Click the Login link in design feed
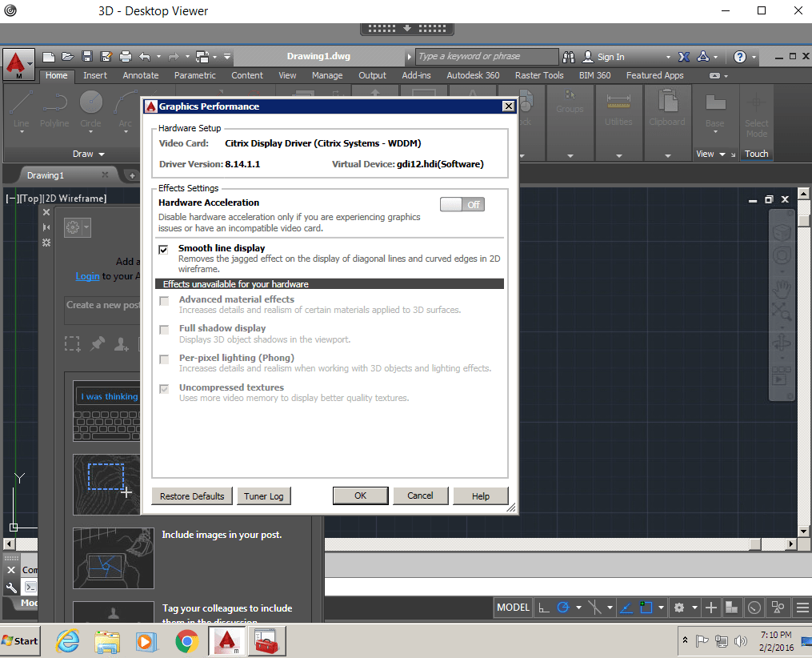The height and width of the screenshot is (658, 812). pyautogui.click(x=87, y=276)
